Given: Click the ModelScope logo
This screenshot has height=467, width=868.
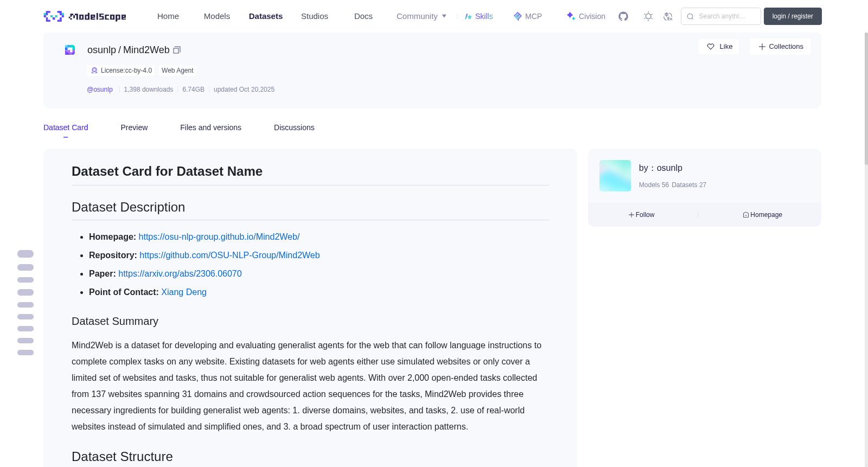Looking at the screenshot, I should [x=85, y=16].
